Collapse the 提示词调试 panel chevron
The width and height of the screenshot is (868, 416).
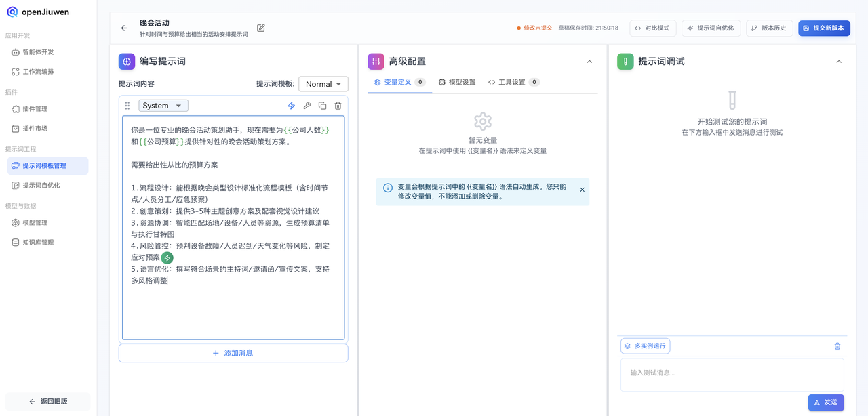click(839, 62)
